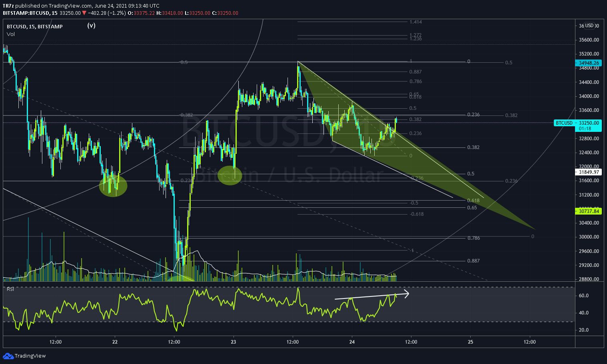Click the (v) wave text label
Viewport: 607px width, 364px height.
point(92,25)
